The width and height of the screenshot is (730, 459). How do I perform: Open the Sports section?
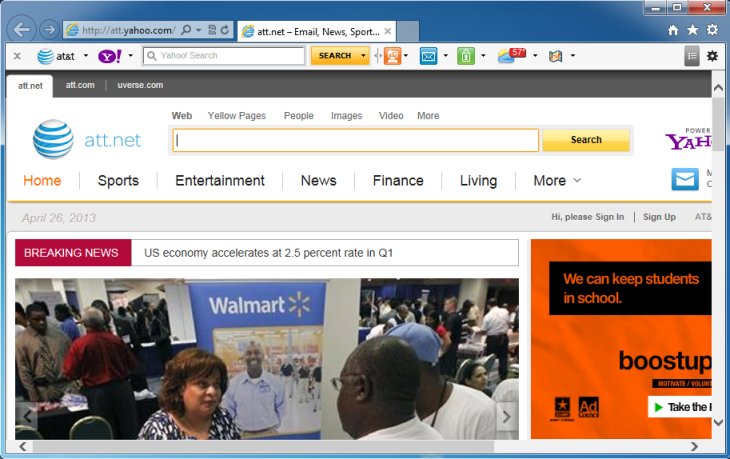[x=118, y=180]
